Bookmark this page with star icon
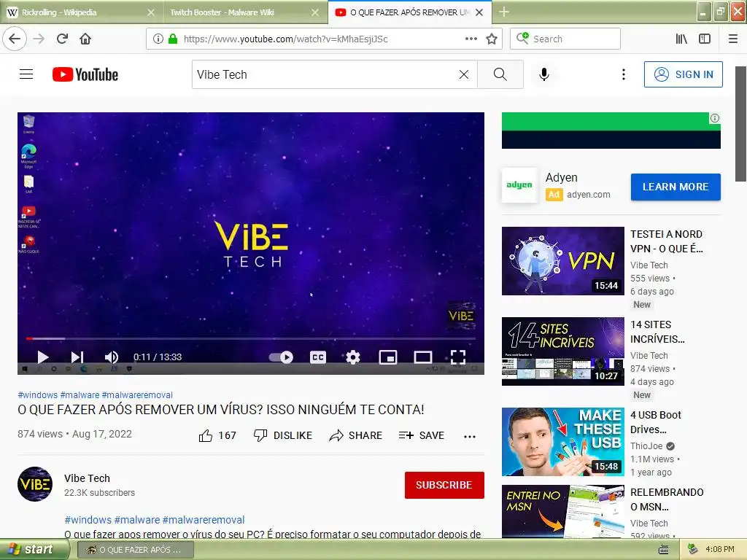This screenshot has height=560, width=747. click(x=492, y=39)
